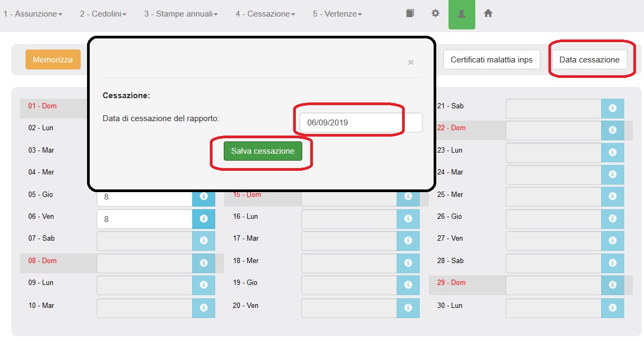Image resolution: width=644 pixels, height=341 pixels.
Task: Click the cessation date input field
Action: (x=360, y=123)
